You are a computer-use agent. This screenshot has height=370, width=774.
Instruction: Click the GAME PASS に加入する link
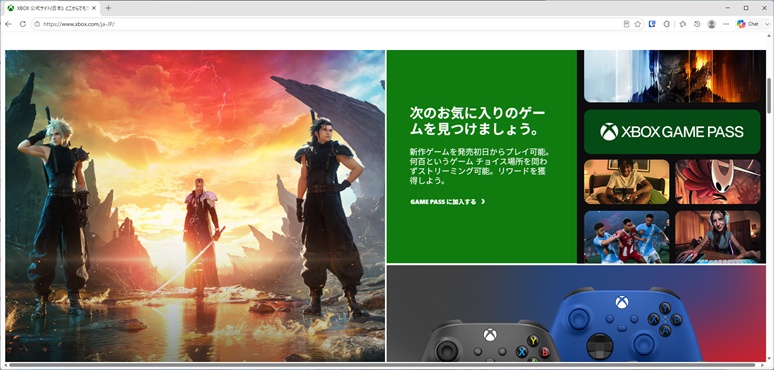pos(448,201)
